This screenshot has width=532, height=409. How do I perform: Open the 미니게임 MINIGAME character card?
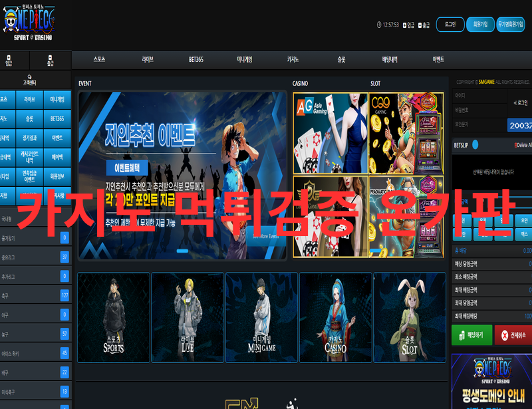point(261,318)
